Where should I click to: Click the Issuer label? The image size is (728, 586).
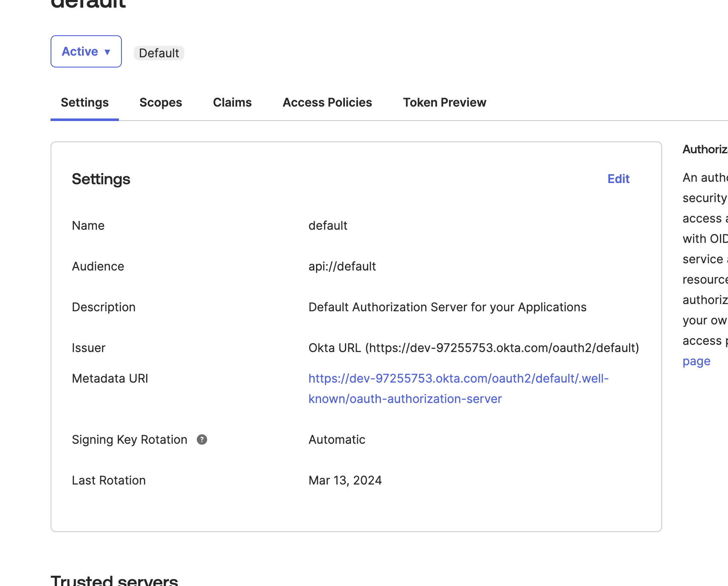point(88,348)
